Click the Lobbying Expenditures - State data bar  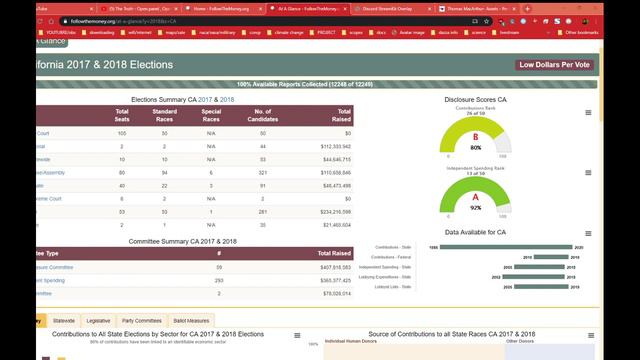click(x=533, y=277)
